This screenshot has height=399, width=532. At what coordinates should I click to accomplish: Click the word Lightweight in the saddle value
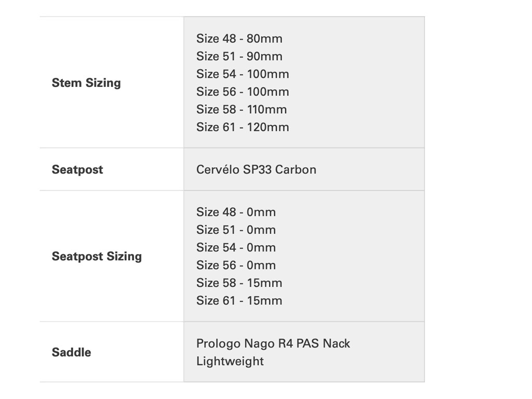coord(230,362)
